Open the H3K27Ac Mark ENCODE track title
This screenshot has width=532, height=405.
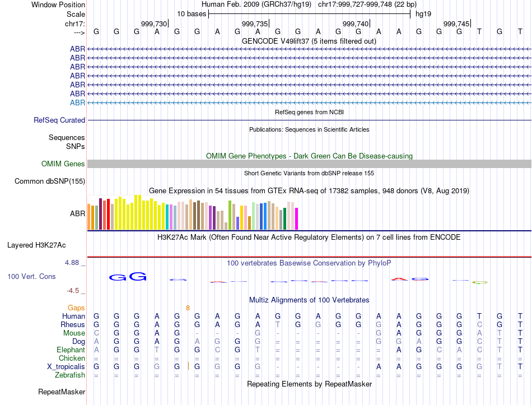tap(309, 238)
